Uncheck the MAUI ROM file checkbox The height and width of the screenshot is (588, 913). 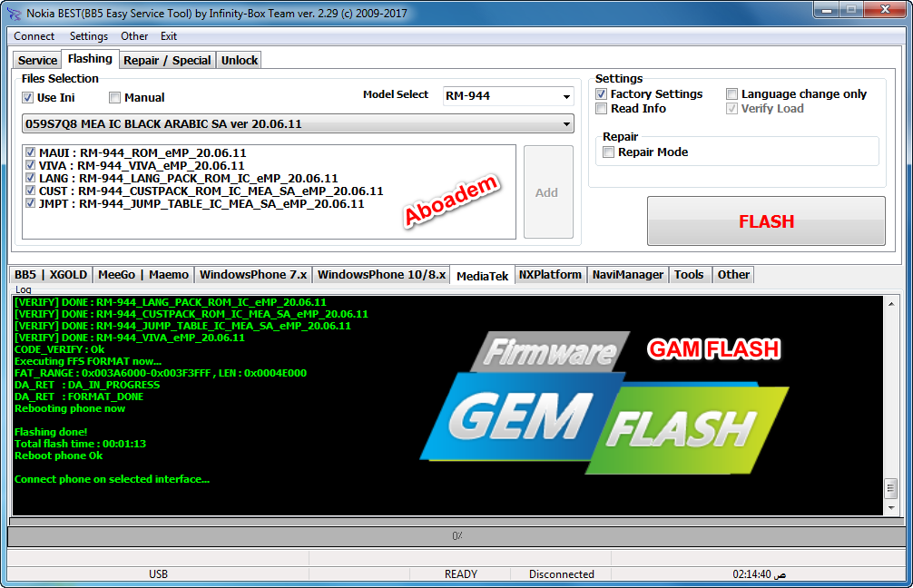[x=30, y=152]
